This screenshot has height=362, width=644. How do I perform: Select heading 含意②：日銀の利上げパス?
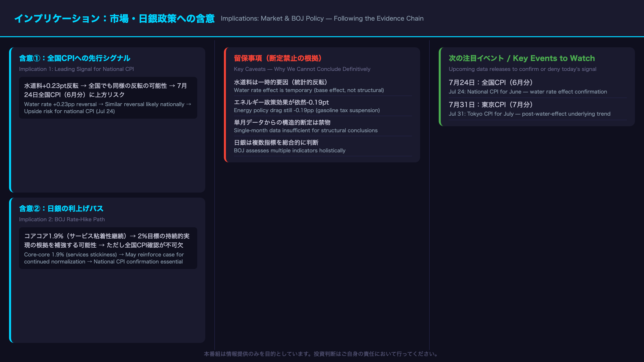[61, 208]
